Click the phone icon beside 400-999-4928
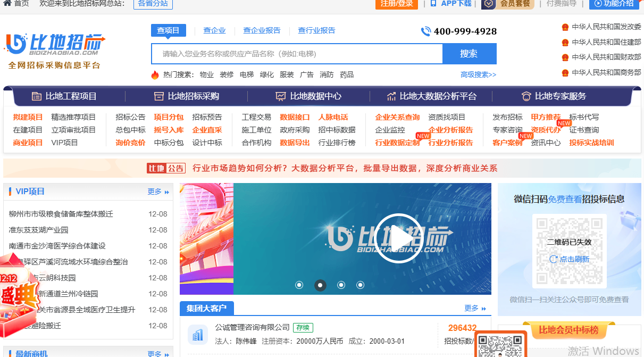Image resolution: width=644 pixels, height=357 pixels. [425, 31]
